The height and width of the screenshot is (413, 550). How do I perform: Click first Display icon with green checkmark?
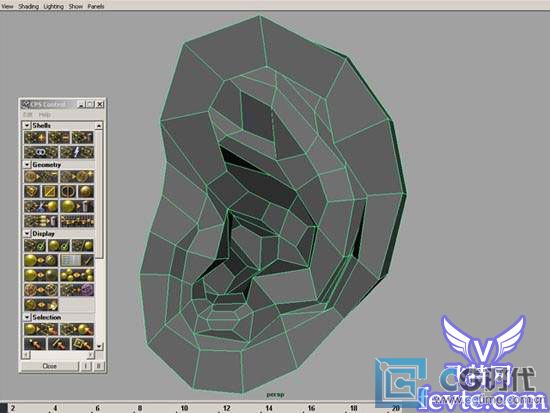[35, 245]
